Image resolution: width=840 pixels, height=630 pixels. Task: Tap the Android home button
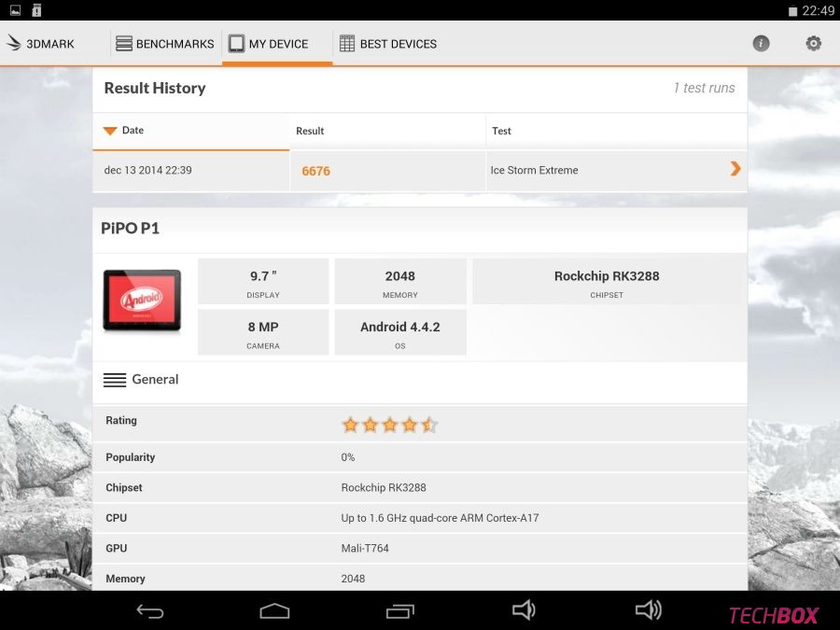tap(274, 610)
